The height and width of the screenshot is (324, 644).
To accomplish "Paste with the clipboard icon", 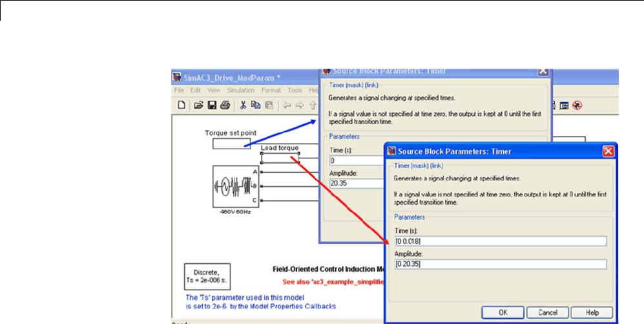I will pyautogui.click(x=269, y=105).
